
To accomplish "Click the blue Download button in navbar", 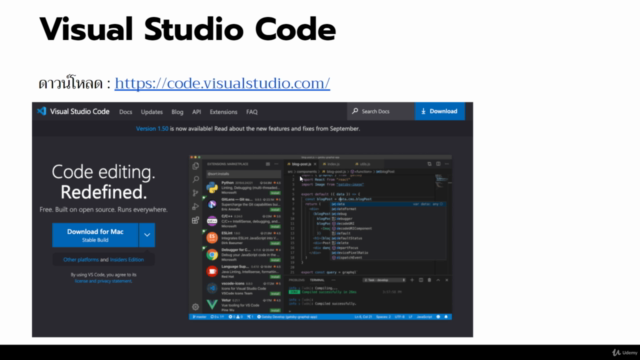I will pyautogui.click(x=440, y=111).
